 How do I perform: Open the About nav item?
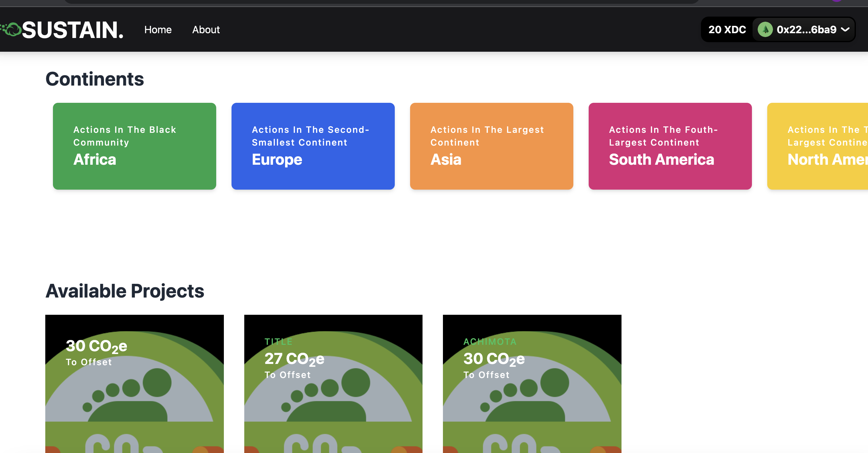point(206,30)
